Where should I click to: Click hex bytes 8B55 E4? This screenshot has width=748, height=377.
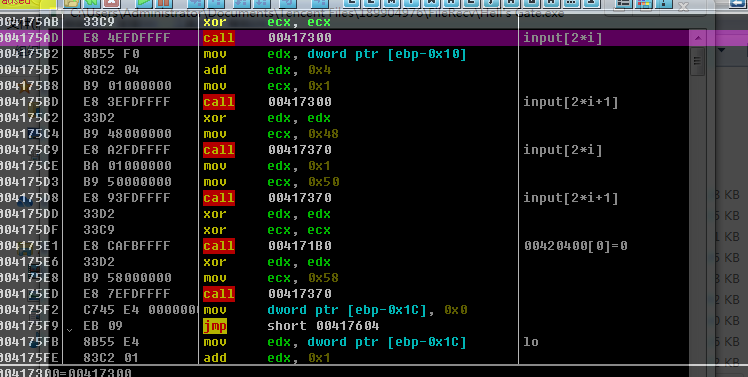tap(111, 342)
